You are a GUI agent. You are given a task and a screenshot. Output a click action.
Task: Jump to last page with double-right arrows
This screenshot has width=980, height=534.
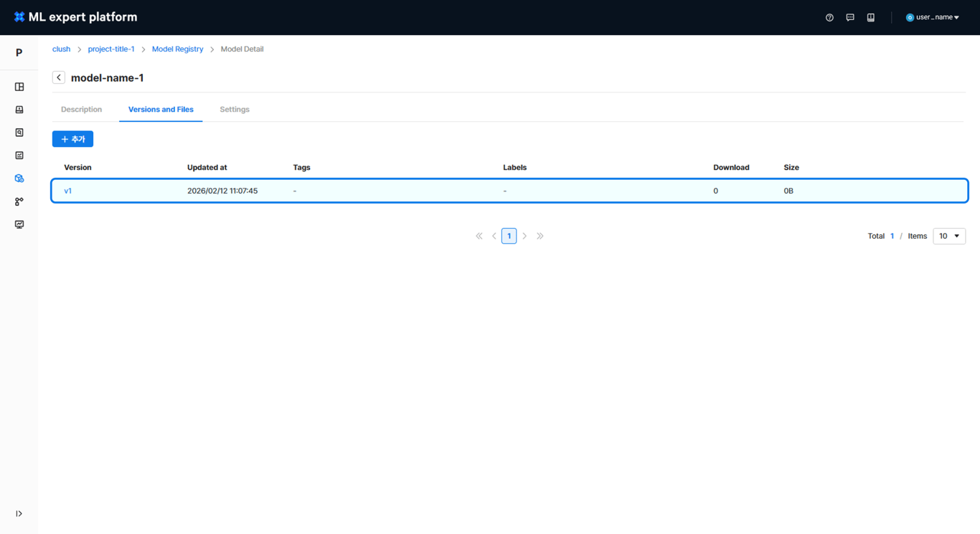click(540, 236)
